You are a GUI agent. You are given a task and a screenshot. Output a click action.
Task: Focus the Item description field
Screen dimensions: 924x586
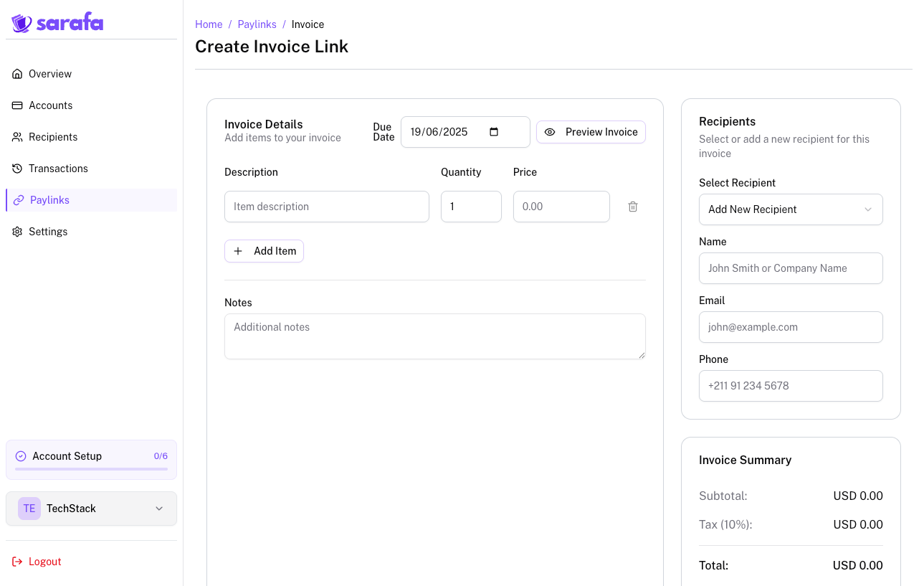click(327, 207)
